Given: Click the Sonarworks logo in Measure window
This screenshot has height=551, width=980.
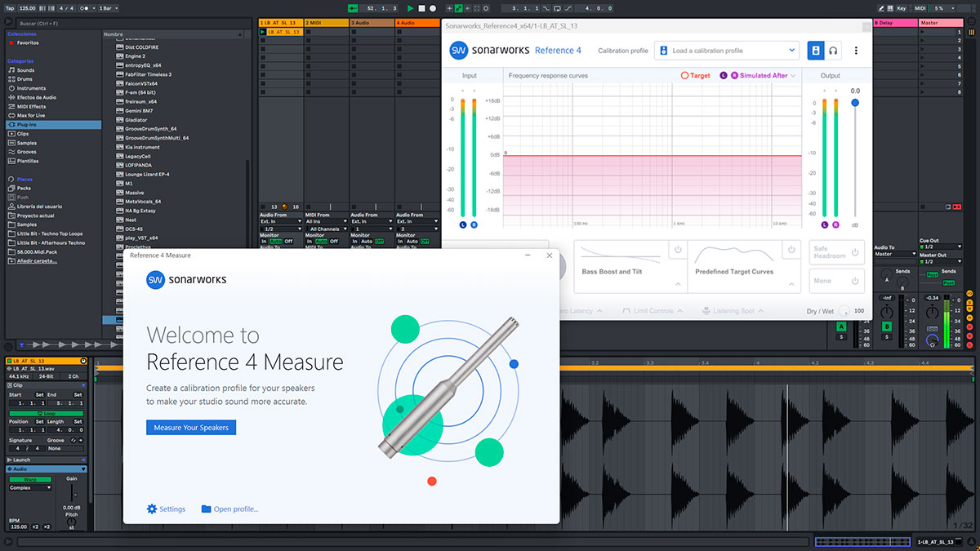Looking at the screenshot, I should (186, 280).
